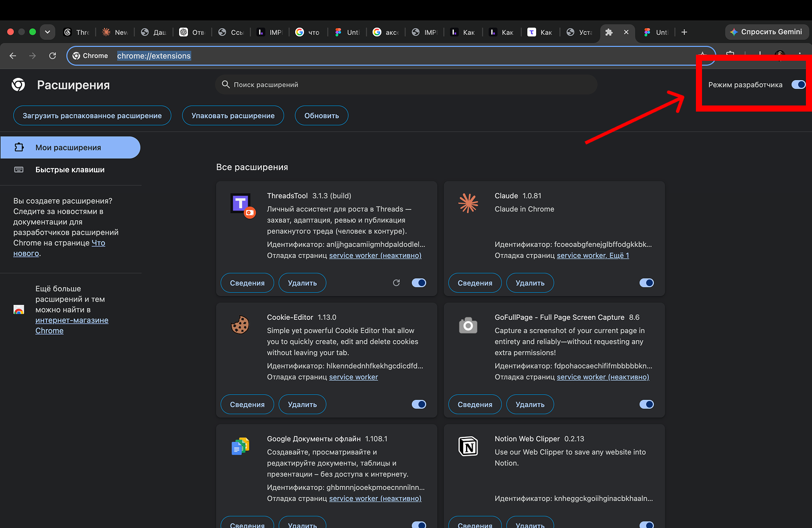Select Быстрые клавиши in sidebar
Screen dimensions: 812x528
[x=70, y=170]
